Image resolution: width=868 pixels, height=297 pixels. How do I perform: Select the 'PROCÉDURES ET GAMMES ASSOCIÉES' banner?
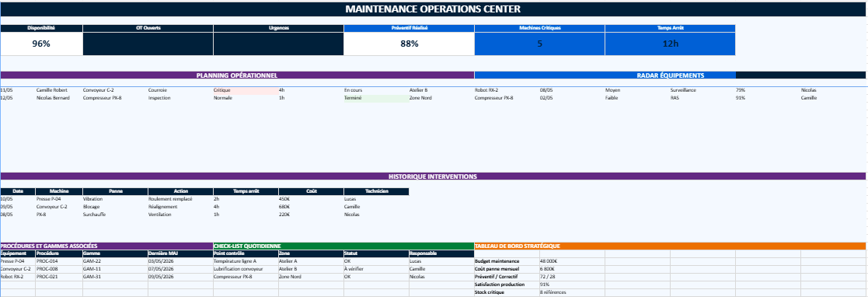106,246
